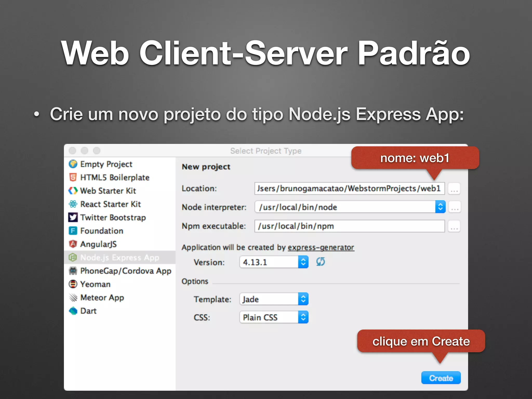This screenshot has height=399, width=532.
Task: Open the Node interpreter dropdown arrow
Action: tap(440, 207)
